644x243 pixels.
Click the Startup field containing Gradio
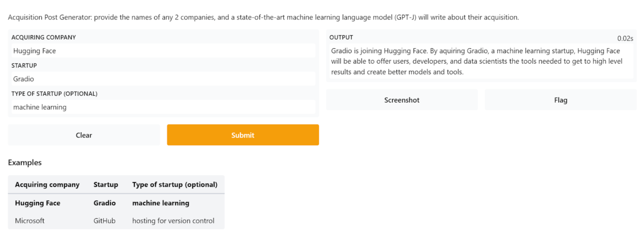coord(163,79)
